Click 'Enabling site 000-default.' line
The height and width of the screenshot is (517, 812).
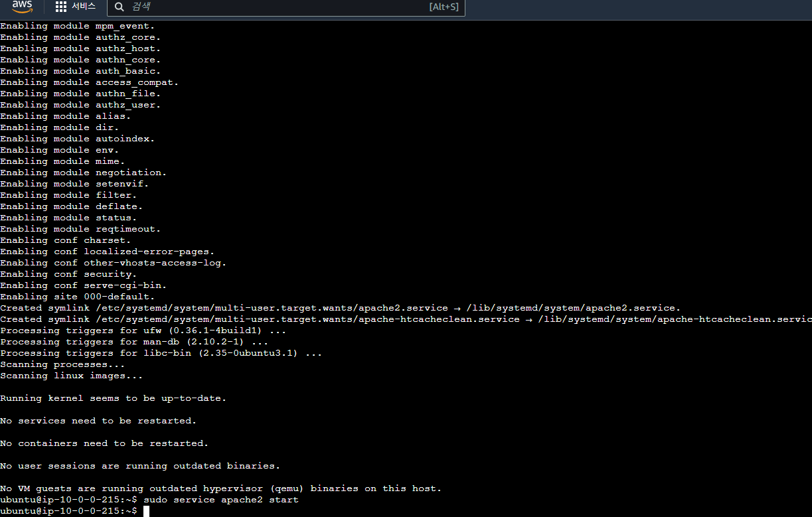(78, 297)
